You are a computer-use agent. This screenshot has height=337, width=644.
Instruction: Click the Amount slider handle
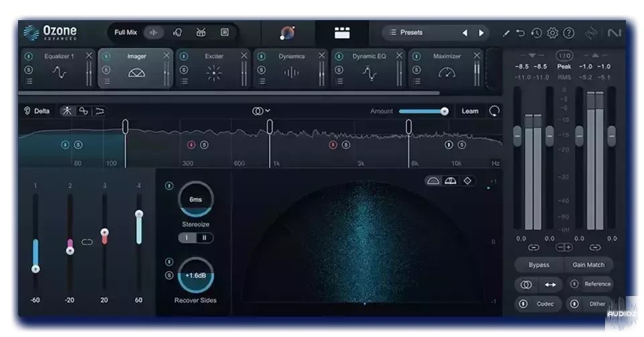(444, 111)
